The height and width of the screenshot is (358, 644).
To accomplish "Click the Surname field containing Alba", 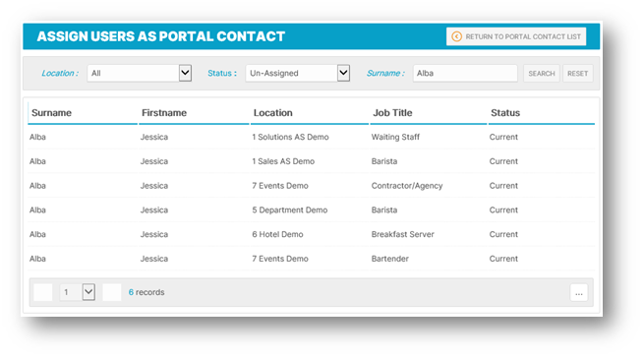I will (x=465, y=73).
